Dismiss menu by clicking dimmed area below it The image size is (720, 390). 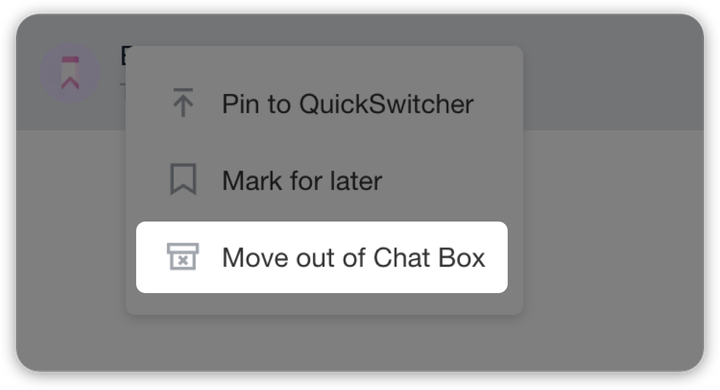point(324,343)
